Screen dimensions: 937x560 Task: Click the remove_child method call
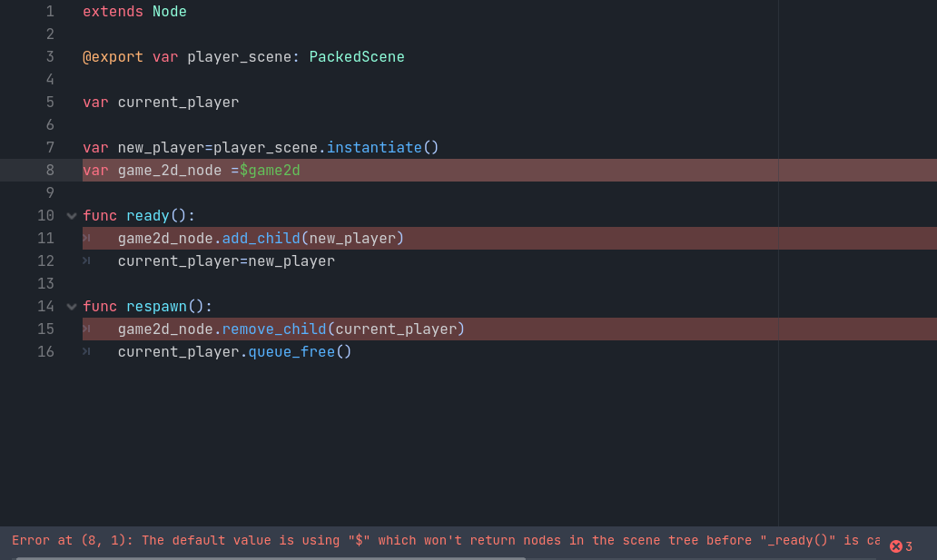[274, 329]
